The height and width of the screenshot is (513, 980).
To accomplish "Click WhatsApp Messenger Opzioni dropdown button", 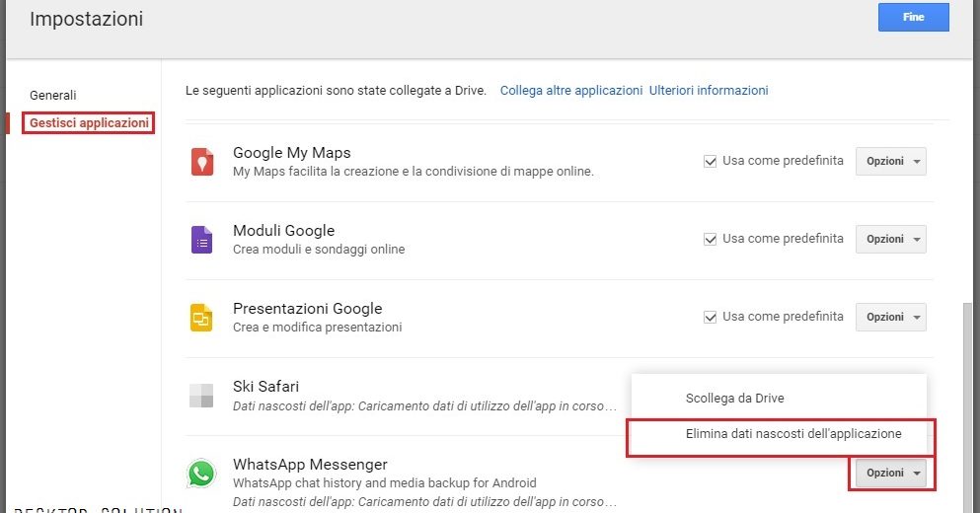I will pyautogui.click(x=890, y=474).
